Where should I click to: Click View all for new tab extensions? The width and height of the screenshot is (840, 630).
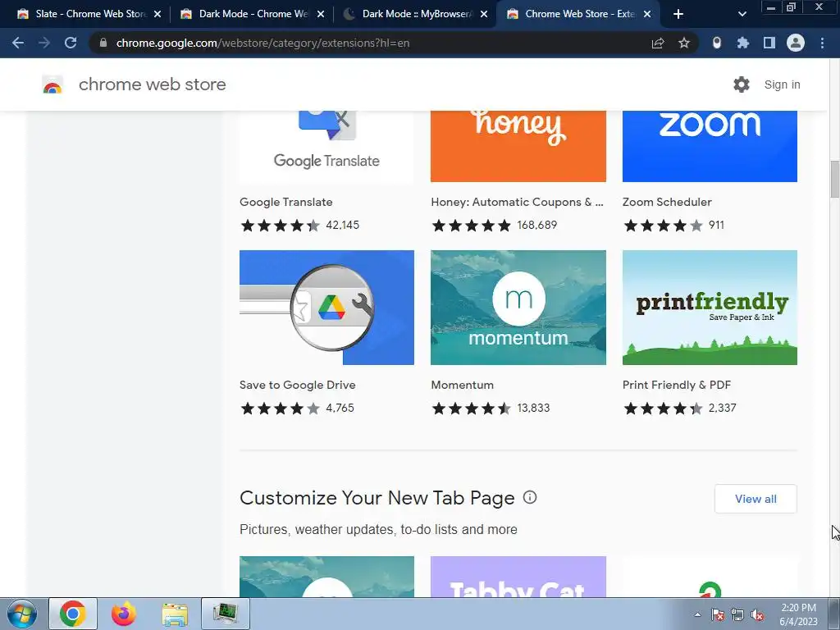click(756, 499)
